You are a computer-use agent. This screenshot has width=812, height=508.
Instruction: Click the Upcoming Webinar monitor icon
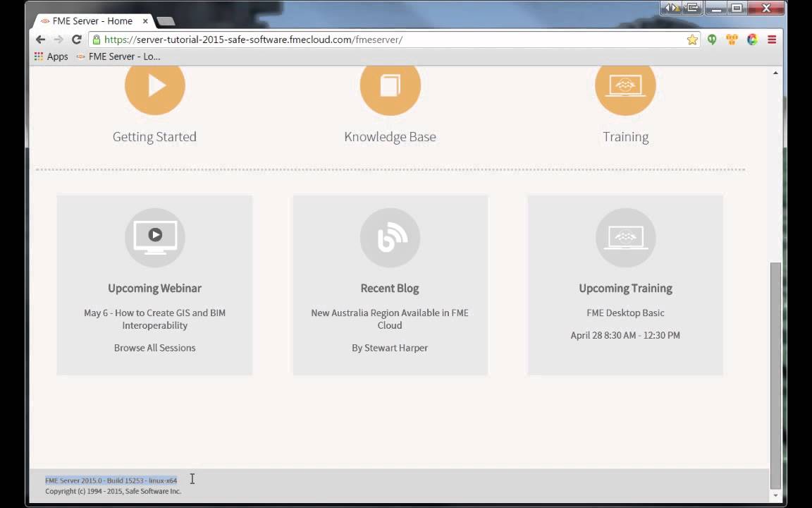[x=155, y=237]
